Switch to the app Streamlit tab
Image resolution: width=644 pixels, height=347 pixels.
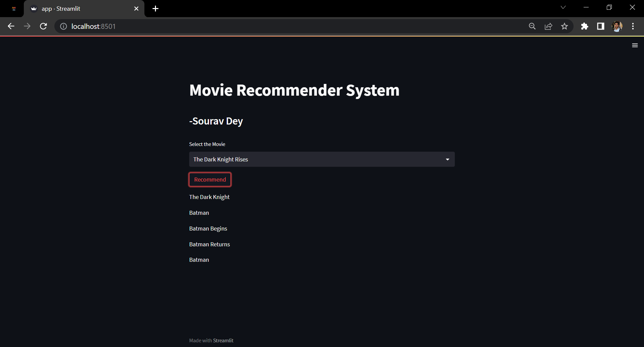[67, 8]
